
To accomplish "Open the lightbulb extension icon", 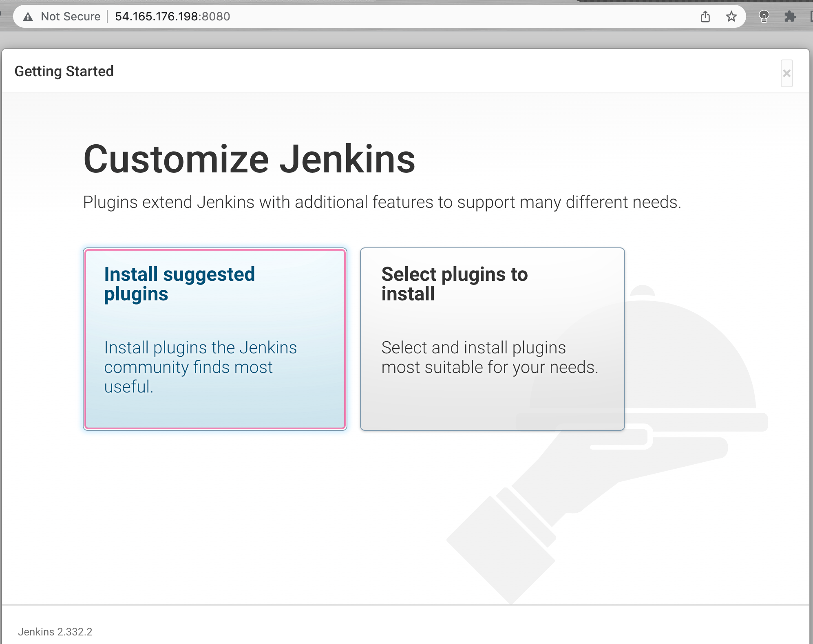I will click(x=764, y=17).
